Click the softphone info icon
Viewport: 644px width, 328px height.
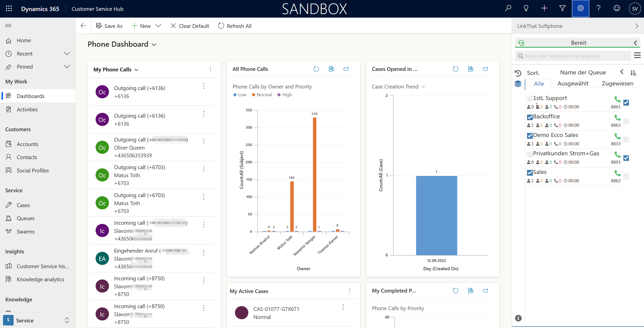coord(518,318)
